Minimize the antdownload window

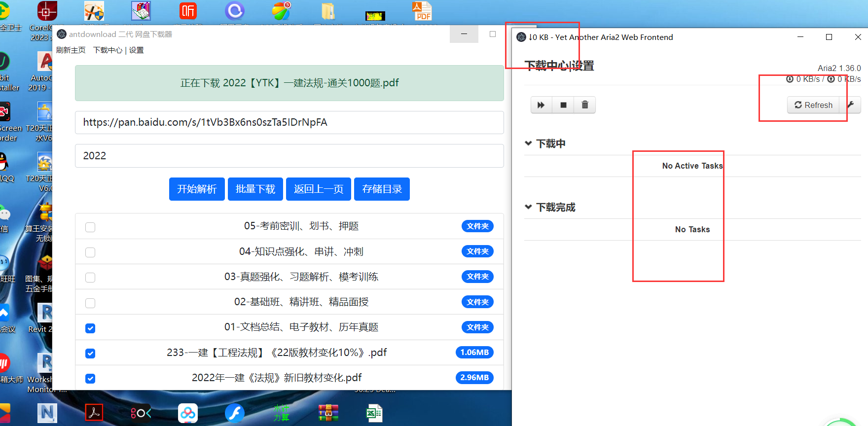pyautogui.click(x=464, y=34)
